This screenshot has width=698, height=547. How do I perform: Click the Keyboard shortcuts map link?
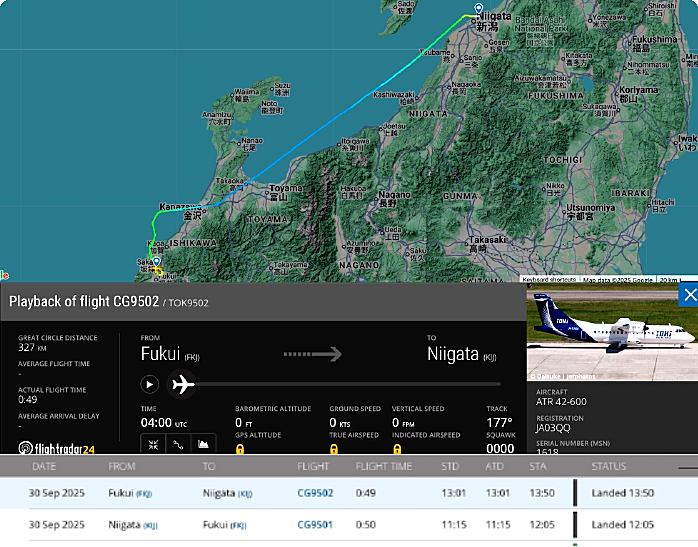pos(549,279)
